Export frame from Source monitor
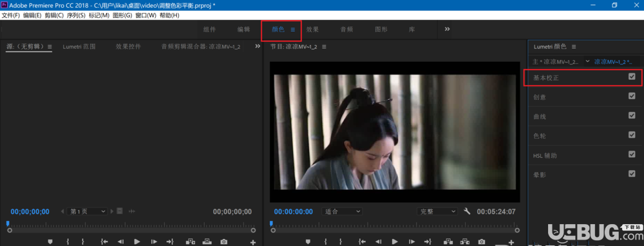 tap(224, 241)
